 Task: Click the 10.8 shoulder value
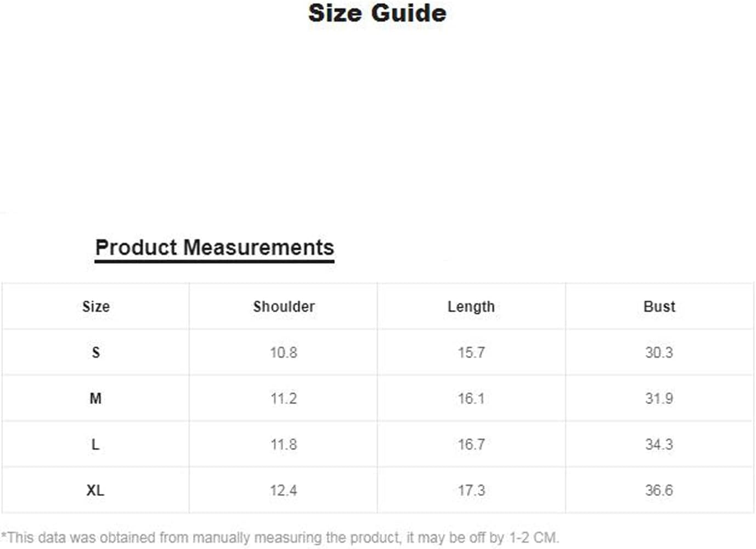tap(284, 353)
